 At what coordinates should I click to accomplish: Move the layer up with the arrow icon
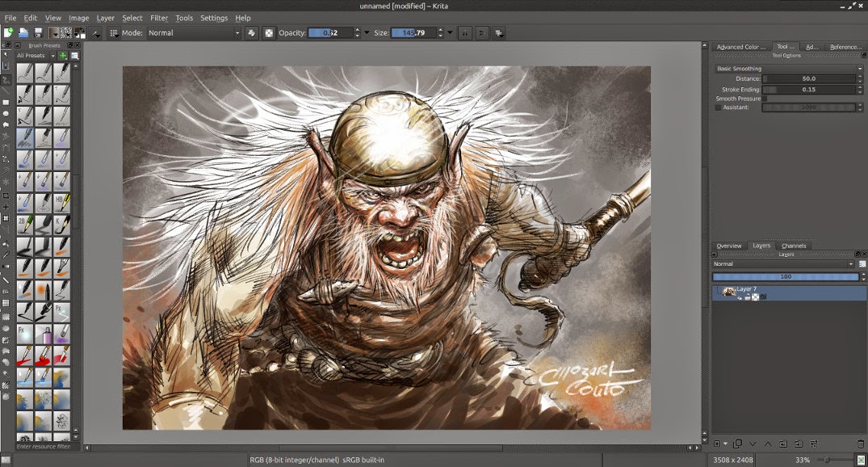coord(768,444)
